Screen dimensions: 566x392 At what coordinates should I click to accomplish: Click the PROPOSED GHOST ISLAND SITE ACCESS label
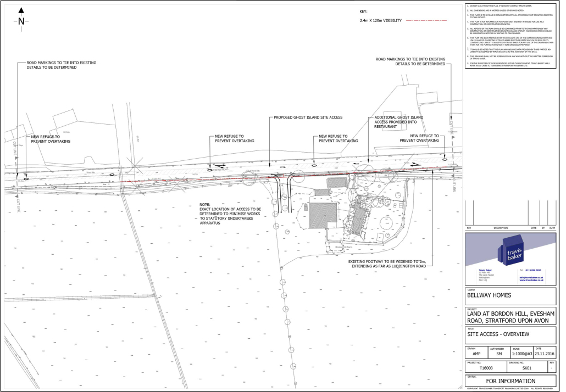click(x=308, y=117)
